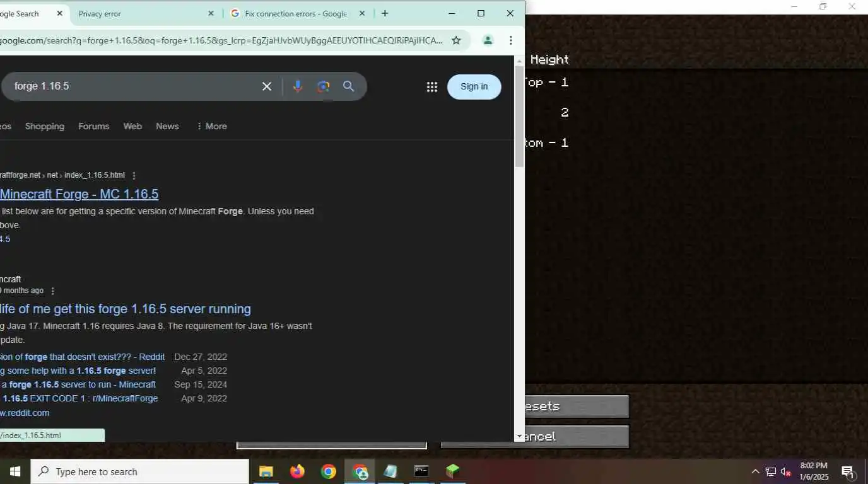Select the Height header in Minecraft

(x=549, y=59)
